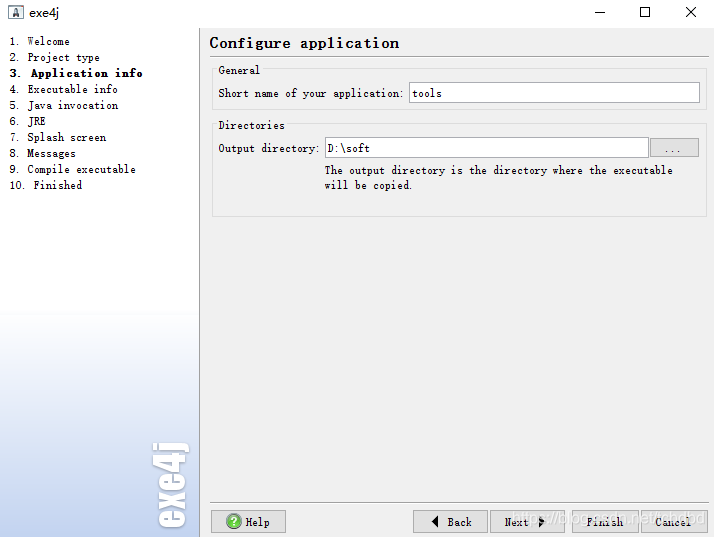Open step 7. Splash screen
Viewport: 714px width, 537px height.
[58, 137]
